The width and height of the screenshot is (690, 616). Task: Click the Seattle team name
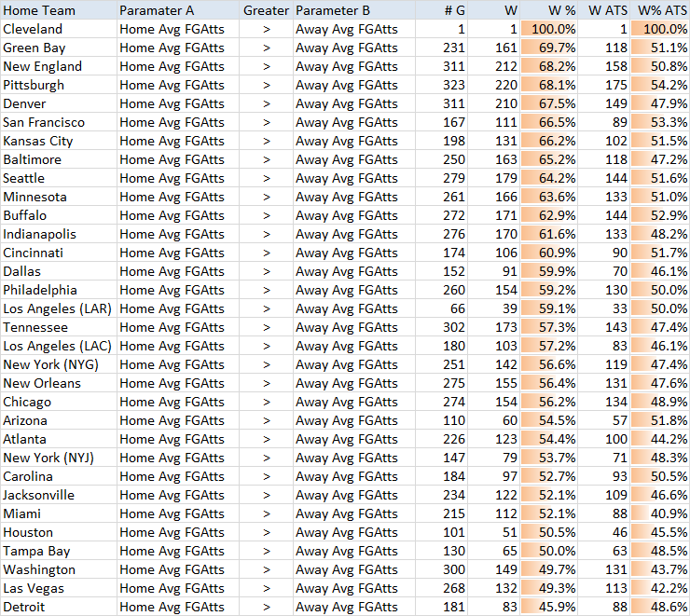click(x=59, y=178)
